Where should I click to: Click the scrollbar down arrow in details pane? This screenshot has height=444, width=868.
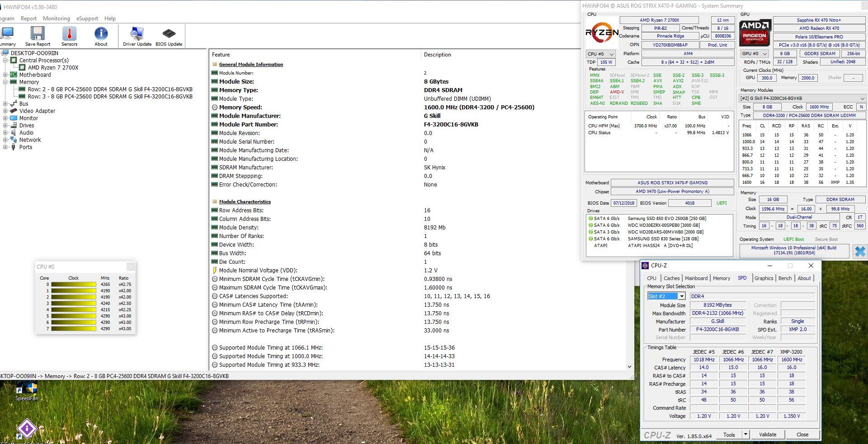[x=629, y=367]
